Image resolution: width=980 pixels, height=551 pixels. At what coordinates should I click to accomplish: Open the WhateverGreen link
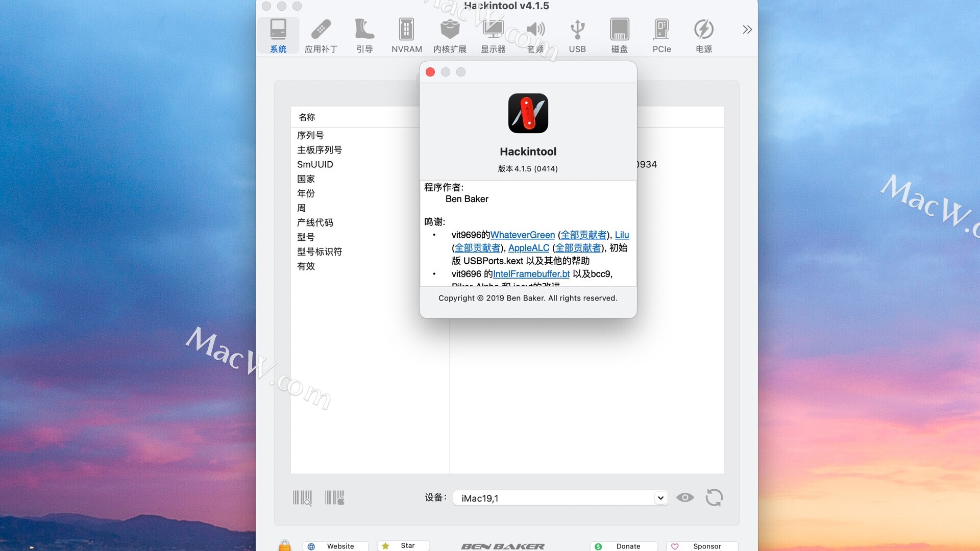(522, 235)
